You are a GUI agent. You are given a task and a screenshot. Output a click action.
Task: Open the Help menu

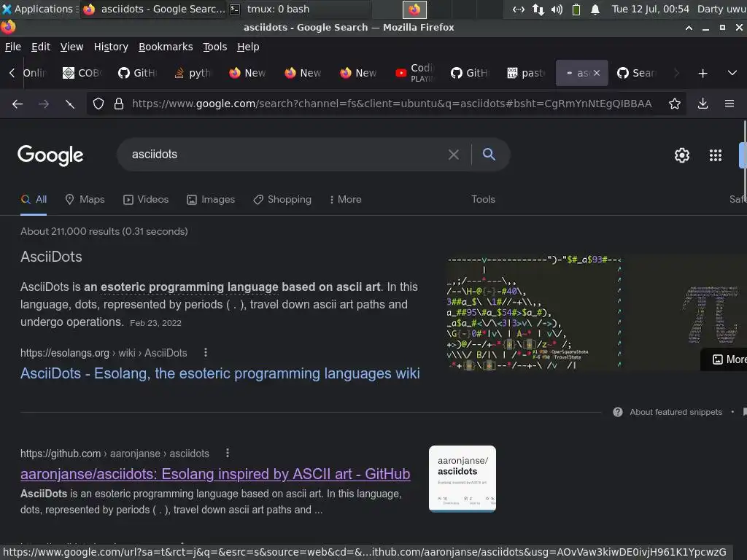(248, 47)
